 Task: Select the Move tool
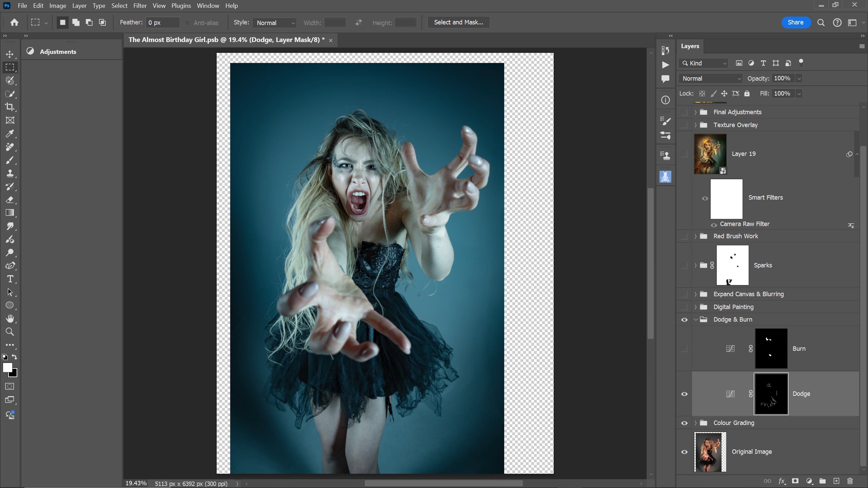[x=10, y=54]
